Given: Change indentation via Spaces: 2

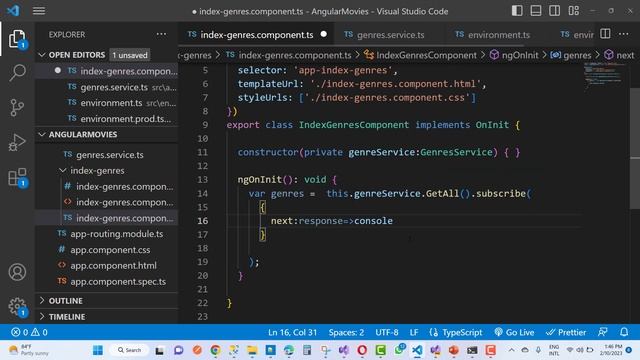Looking at the screenshot, I should (x=346, y=332).
